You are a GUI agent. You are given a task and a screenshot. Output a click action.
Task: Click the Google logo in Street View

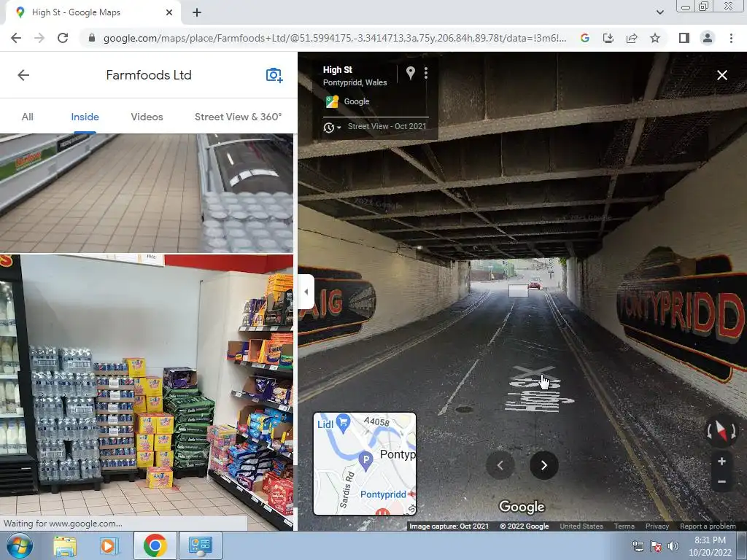522,507
